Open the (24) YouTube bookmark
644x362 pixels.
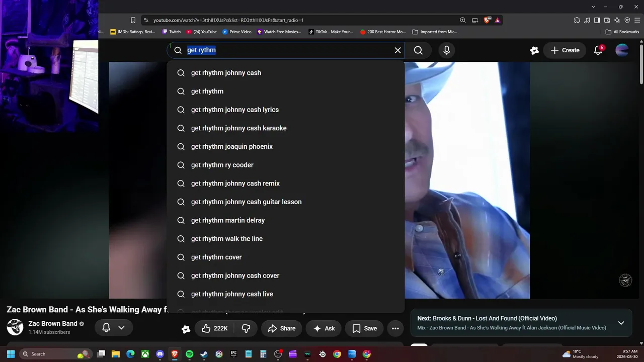202,32
